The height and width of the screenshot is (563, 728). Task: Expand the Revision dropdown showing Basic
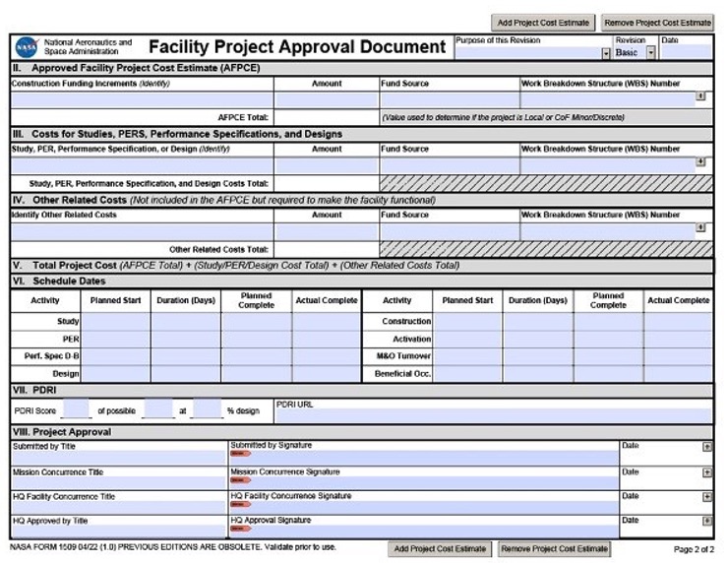(x=650, y=53)
